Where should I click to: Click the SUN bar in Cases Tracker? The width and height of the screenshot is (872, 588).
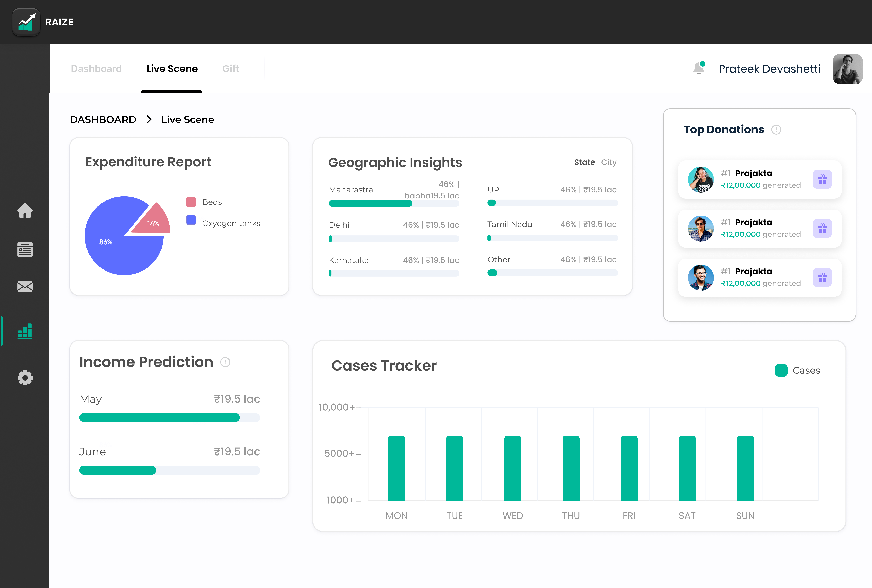click(x=745, y=468)
